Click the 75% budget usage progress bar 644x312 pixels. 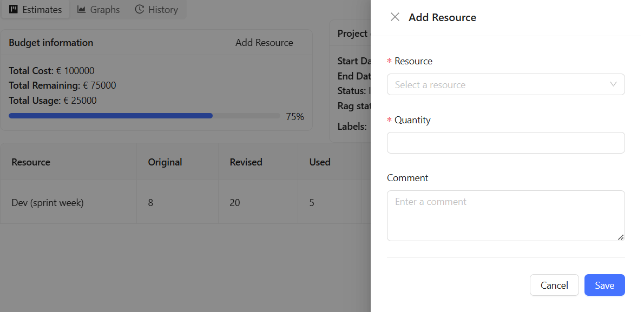click(x=144, y=116)
